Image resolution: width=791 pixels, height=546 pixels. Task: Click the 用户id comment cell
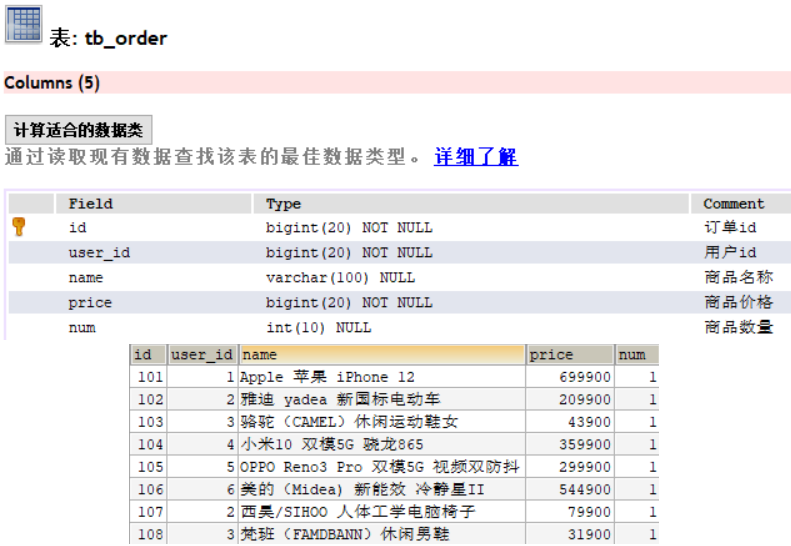[x=730, y=252]
